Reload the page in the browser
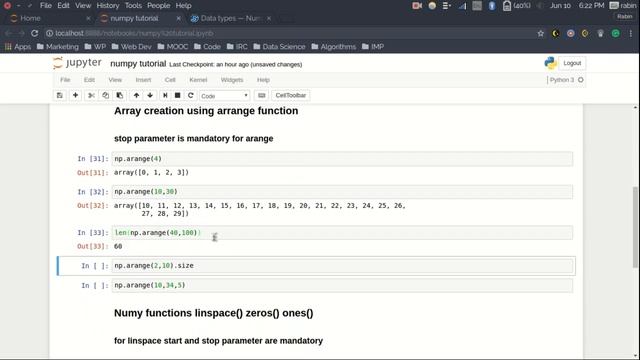This screenshot has height=360, width=640. click(35, 33)
